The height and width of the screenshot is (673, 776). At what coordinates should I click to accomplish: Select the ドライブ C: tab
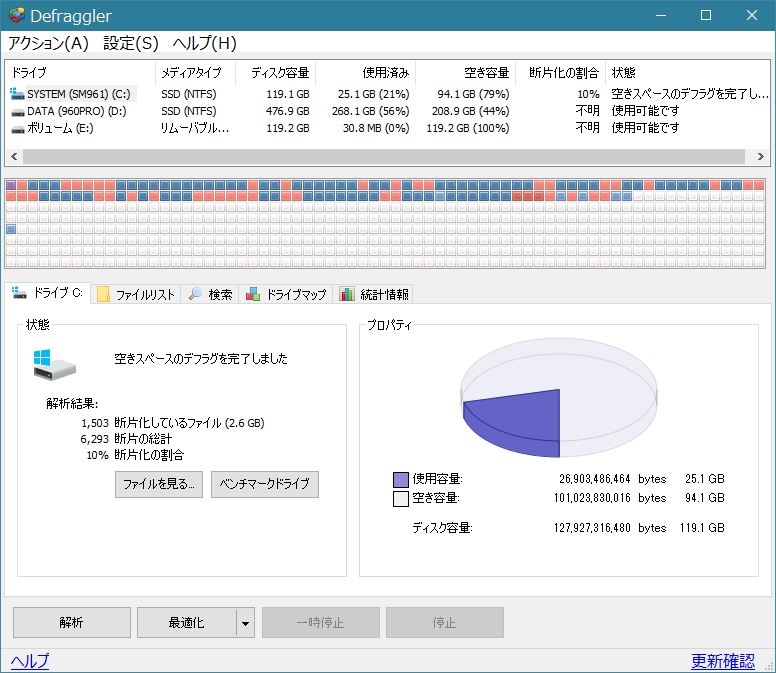pyautogui.click(x=48, y=293)
